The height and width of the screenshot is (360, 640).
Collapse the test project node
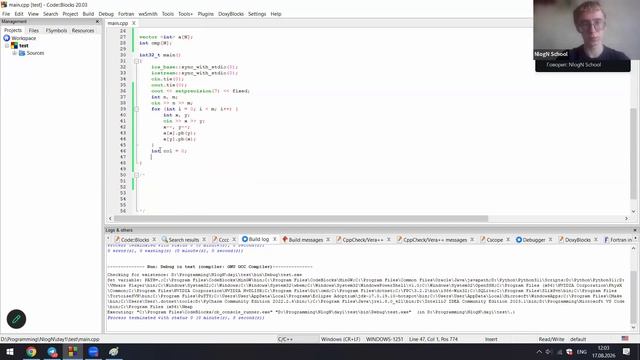pyautogui.click(x=7, y=46)
